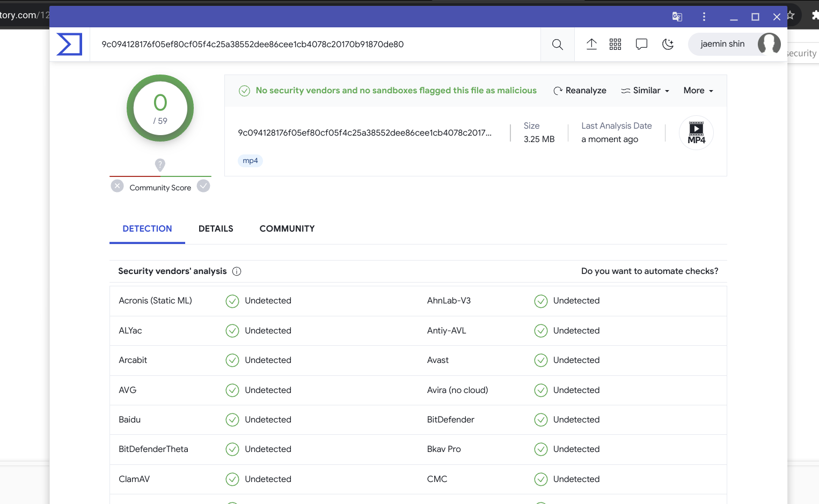
Task: Click extensions puzzle icon in background browser
Action: tap(815, 16)
